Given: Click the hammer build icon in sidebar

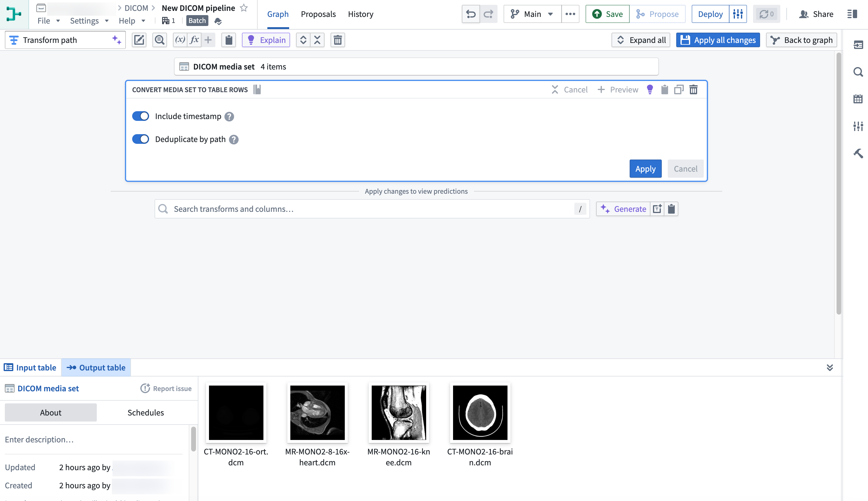Looking at the screenshot, I should pos(858,153).
